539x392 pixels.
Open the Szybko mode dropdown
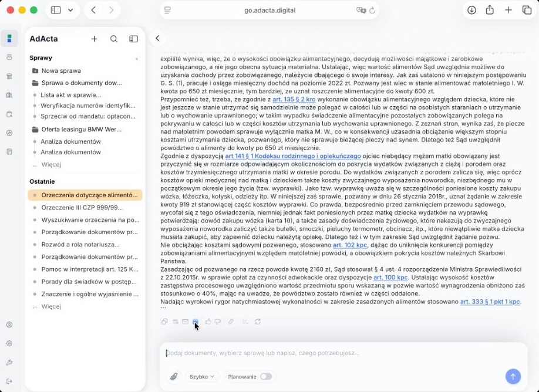pyautogui.click(x=202, y=377)
